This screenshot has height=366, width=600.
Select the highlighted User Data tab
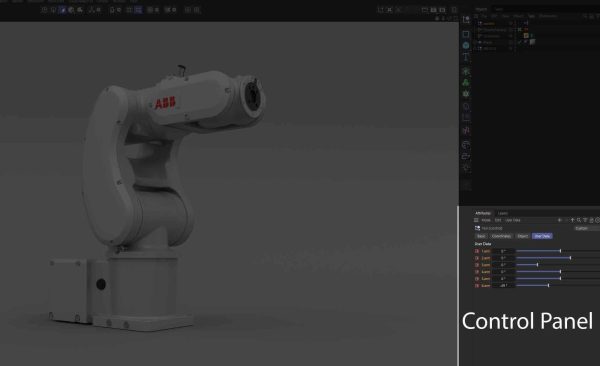point(542,236)
